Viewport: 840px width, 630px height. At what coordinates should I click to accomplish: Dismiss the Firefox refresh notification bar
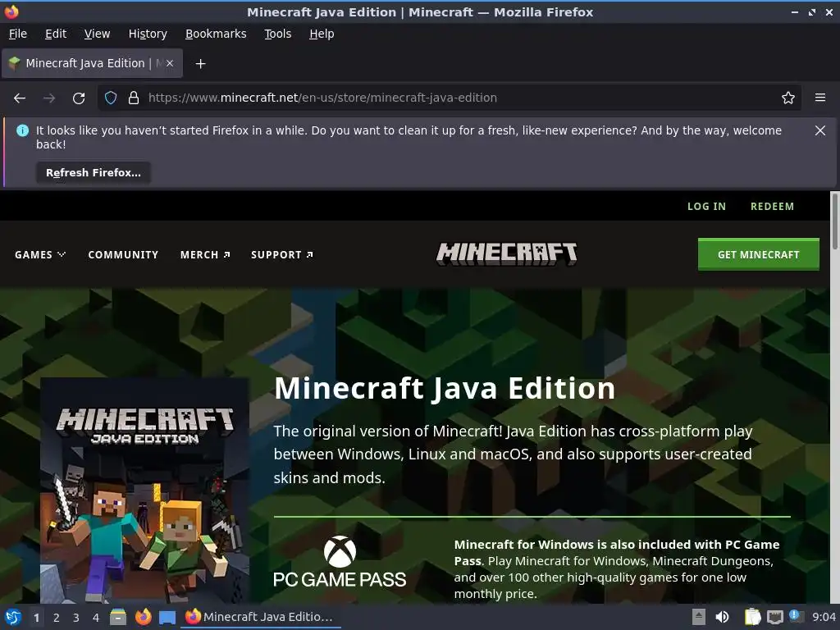820,130
